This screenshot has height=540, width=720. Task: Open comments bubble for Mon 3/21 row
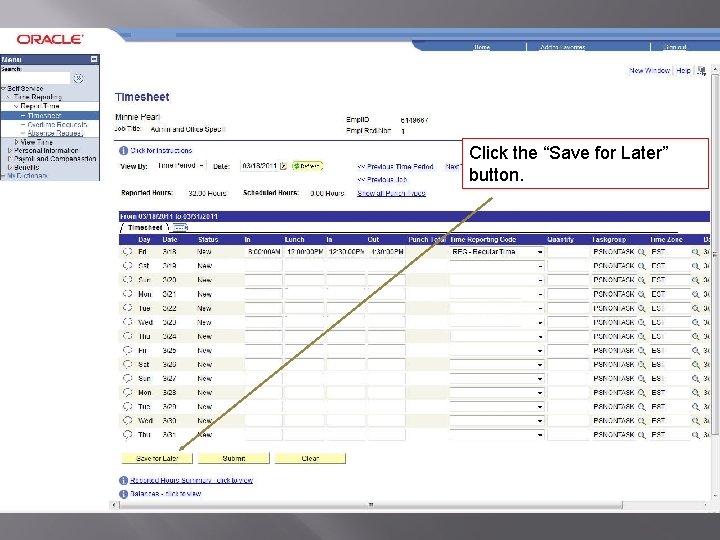click(x=128, y=294)
